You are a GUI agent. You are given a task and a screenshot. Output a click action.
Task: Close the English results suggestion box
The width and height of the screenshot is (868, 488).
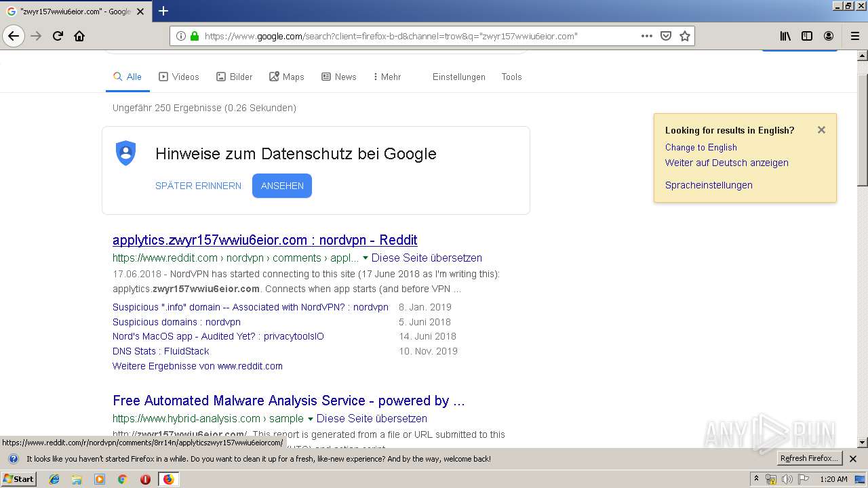tap(821, 129)
